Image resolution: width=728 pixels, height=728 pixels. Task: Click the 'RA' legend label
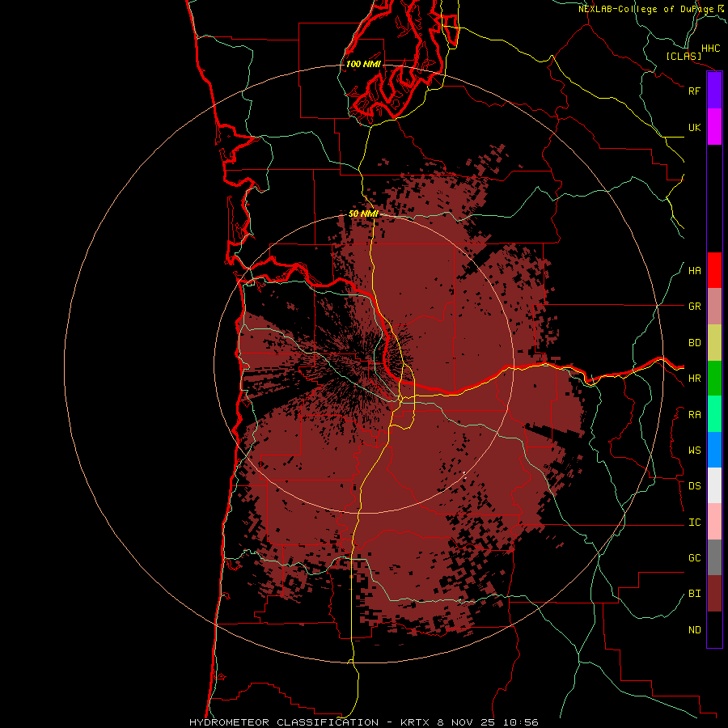(x=694, y=415)
